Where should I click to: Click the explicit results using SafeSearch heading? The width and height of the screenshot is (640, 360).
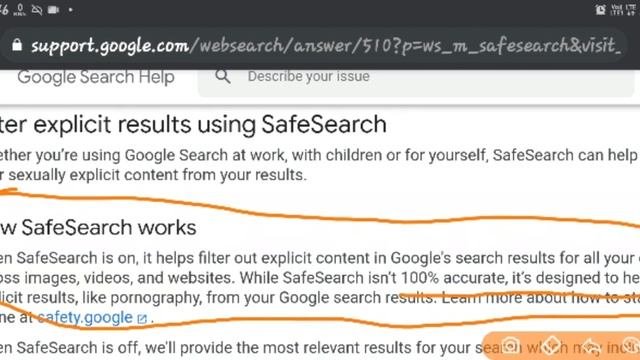tap(193, 124)
